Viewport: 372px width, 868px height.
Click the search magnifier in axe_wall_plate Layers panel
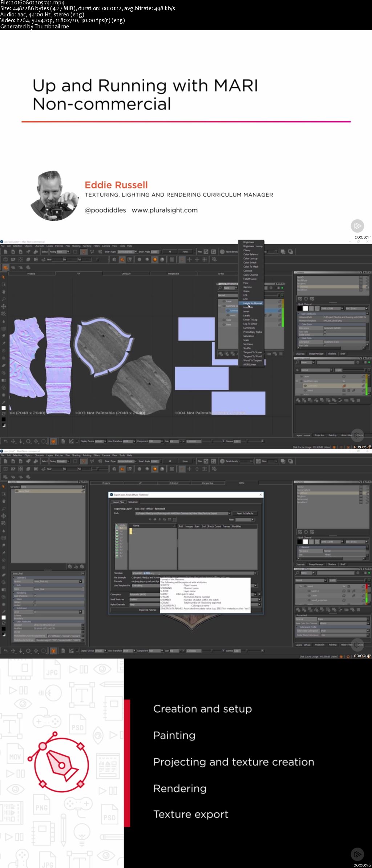pos(296,363)
